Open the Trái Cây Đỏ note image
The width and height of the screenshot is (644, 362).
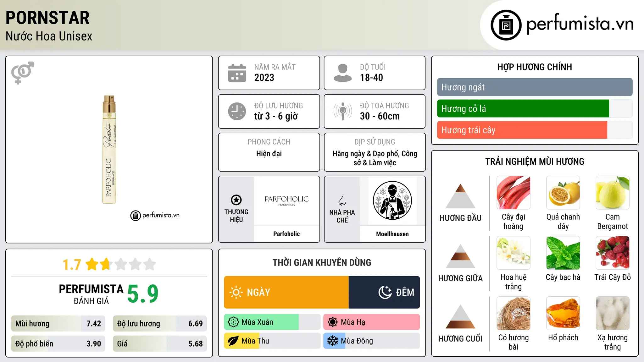click(613, 253)
